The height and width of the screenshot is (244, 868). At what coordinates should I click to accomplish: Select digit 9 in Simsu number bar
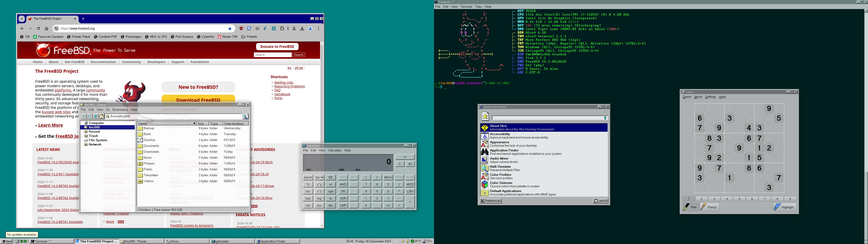pos(790,199)
